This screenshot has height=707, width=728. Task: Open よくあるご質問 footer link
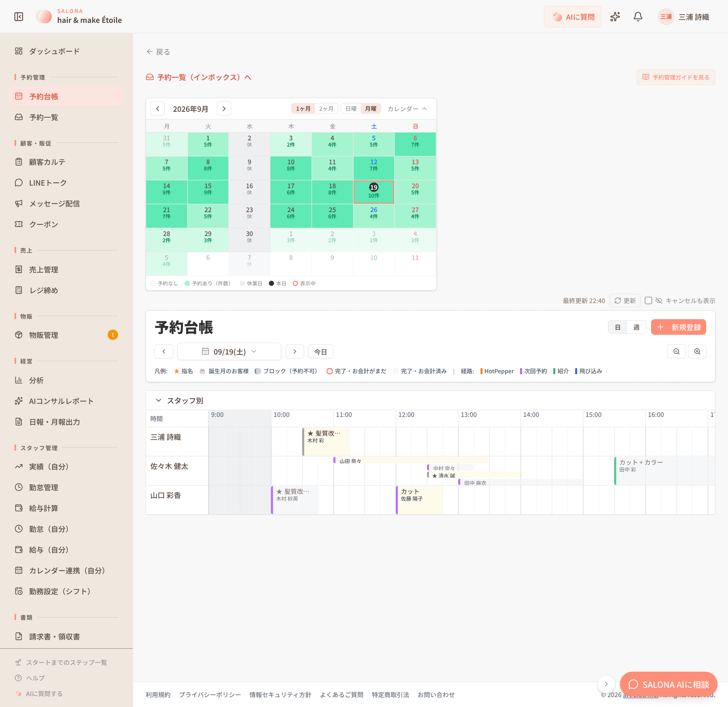[x=341, y=694]
